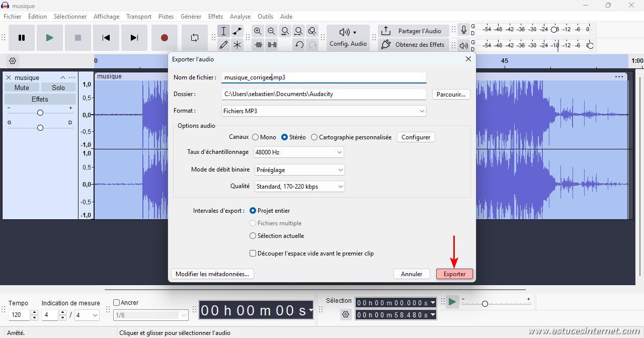This screenshot has width=644, height=338.
Task: Open the Fichier menu
Action: point(13,17)
